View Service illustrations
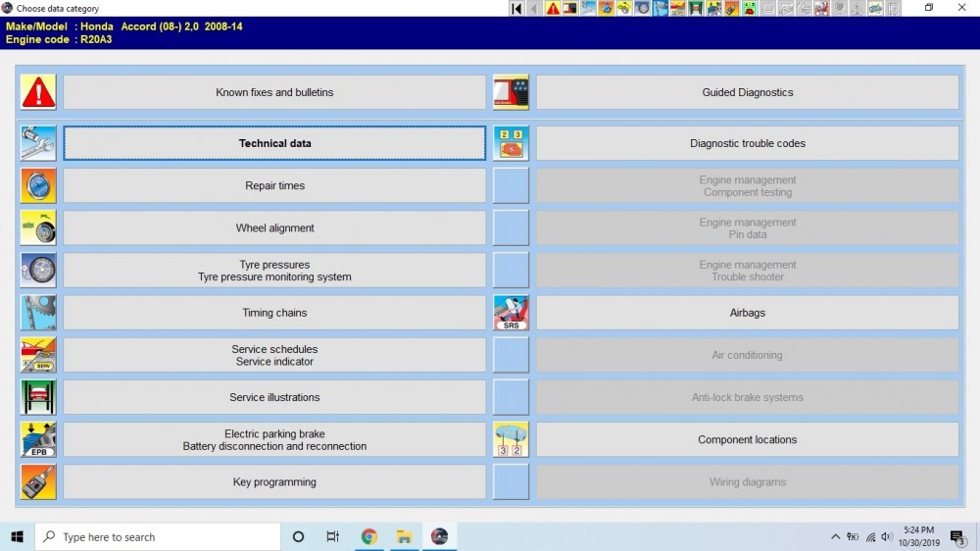 pyautogui.click(x=274, y=397)
